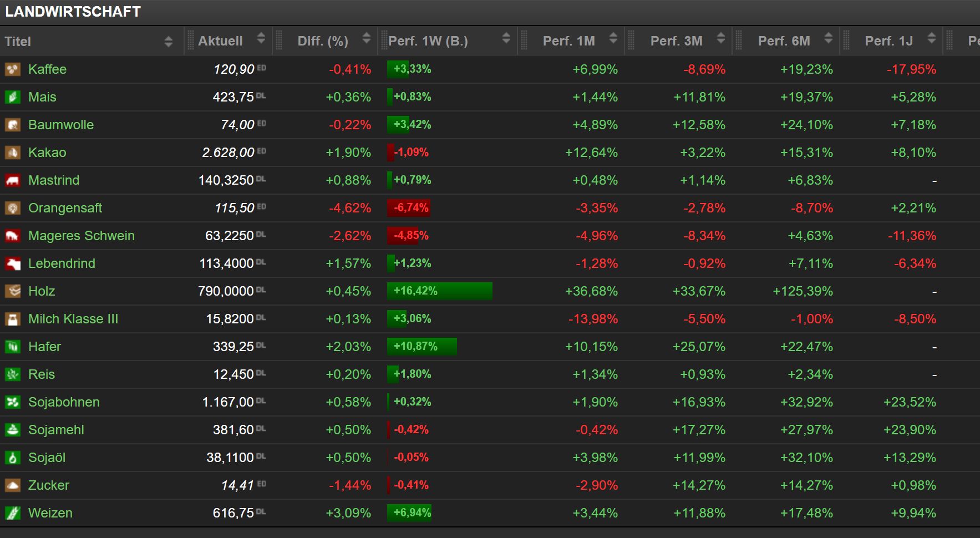Click the wheat icon beside Weizen

click(x=13, y=513)
